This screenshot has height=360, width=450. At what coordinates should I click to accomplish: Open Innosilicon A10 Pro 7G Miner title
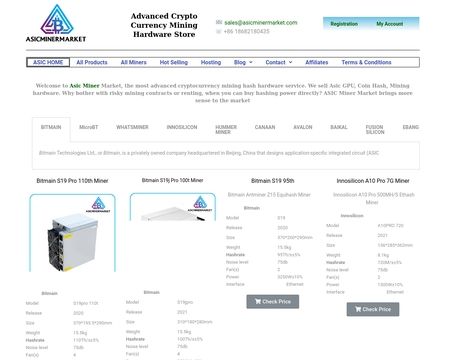pyautogui.click(x=373, y=181)
